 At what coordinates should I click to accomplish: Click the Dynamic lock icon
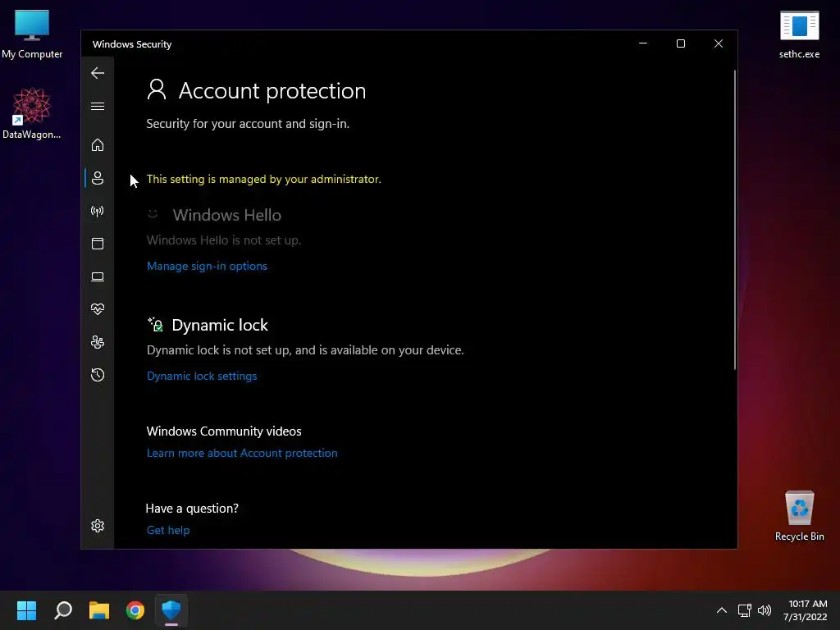click(155, 324)
